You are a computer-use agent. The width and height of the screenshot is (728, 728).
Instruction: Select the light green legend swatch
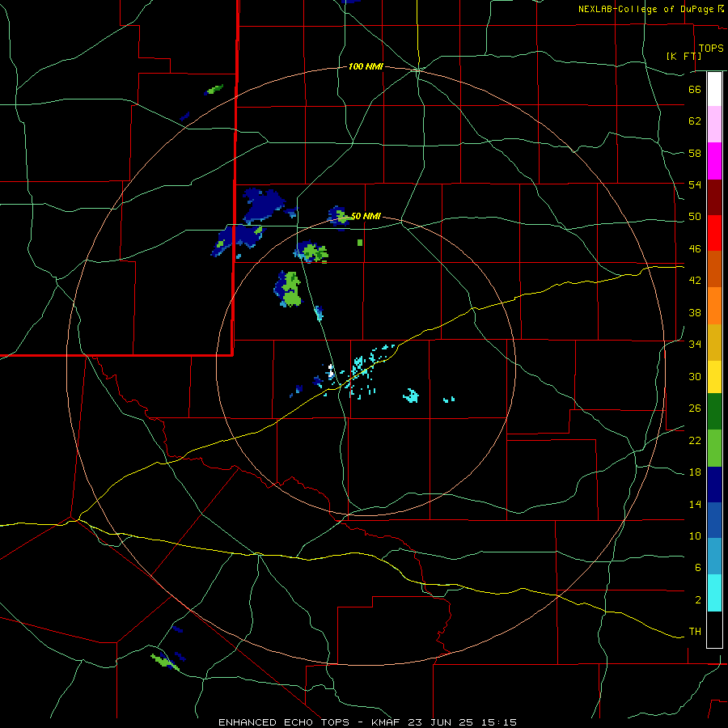point(714,448)
